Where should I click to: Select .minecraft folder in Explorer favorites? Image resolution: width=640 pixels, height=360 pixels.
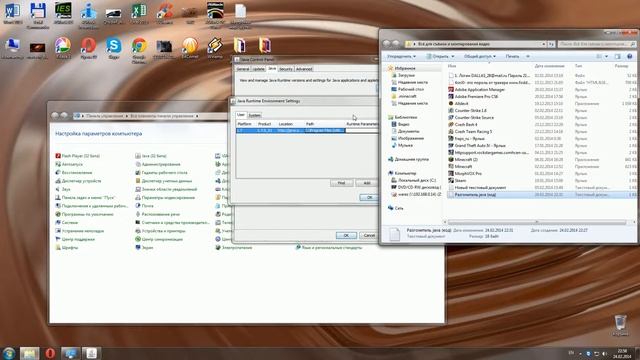(x=404, y=96)
